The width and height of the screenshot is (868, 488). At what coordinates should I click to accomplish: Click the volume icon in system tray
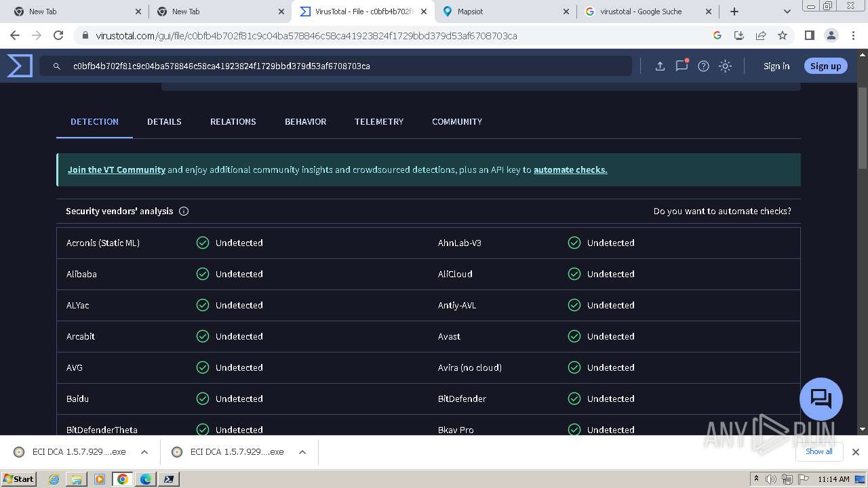[x=771, y=479]
